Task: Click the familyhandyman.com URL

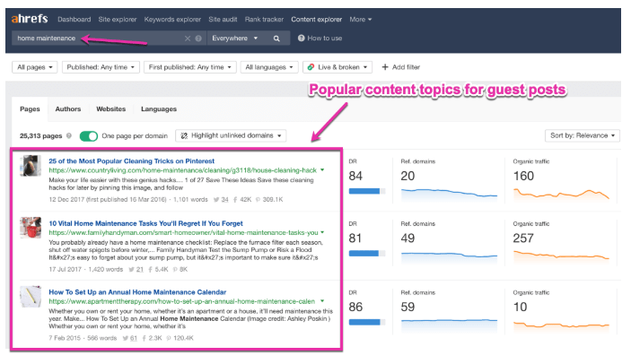Action: point(183,232)
